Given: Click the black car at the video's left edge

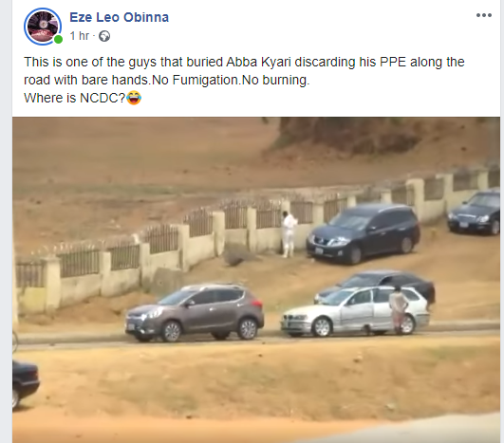Looking at the screenshot, I should click(25, 384).
